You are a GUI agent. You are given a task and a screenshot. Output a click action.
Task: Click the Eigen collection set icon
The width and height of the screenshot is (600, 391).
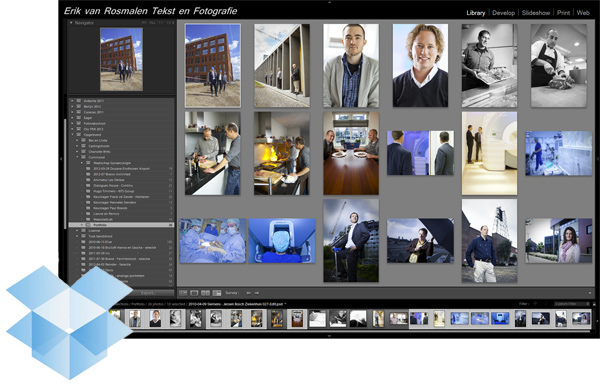(x=78, y=118)
